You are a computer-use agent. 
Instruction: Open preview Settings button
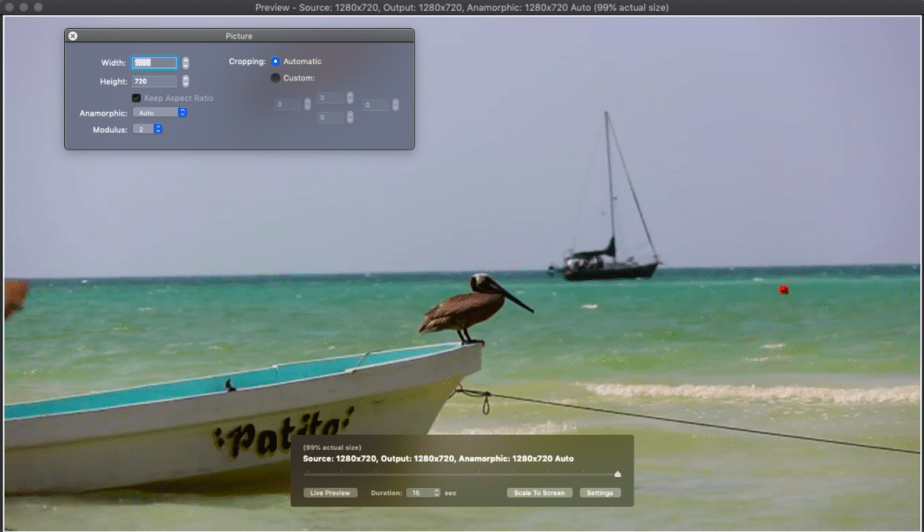[x=600, y=493]
